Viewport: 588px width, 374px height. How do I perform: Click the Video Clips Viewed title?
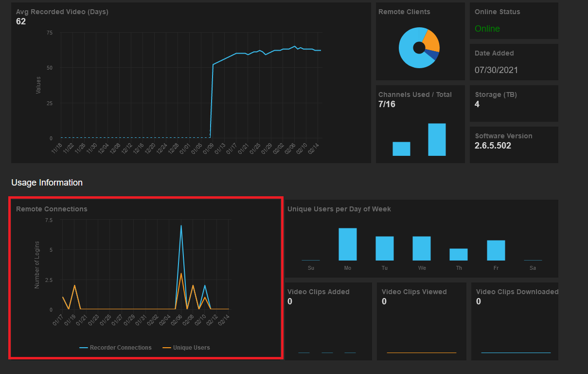pos(414,292)
